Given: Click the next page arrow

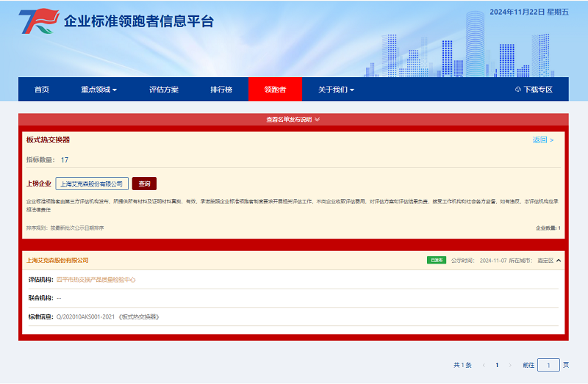Looking at the screenshot, I should (511, 365).
